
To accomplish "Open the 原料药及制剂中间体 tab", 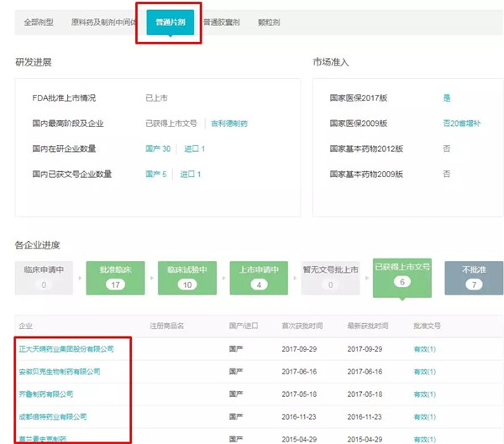I will pos(103,23).
